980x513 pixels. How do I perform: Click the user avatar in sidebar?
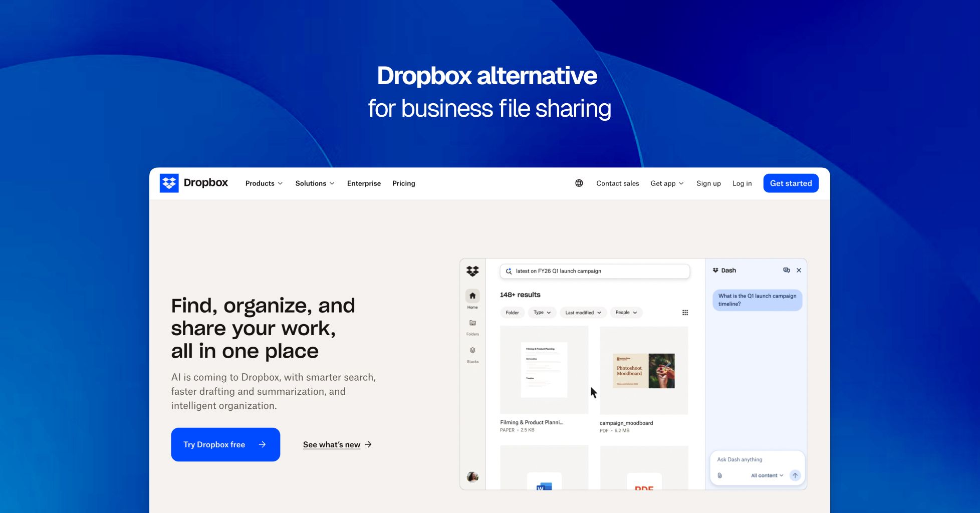(472, 477)
